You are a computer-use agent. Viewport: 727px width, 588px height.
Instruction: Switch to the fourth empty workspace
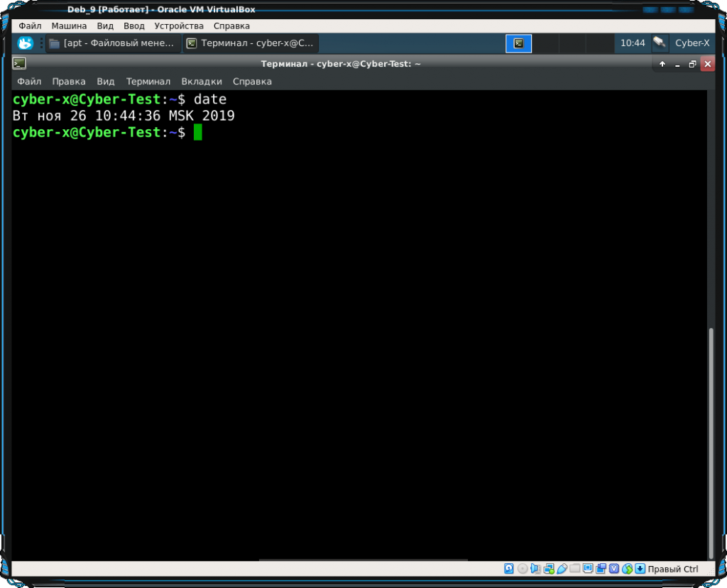pos(599,43)
